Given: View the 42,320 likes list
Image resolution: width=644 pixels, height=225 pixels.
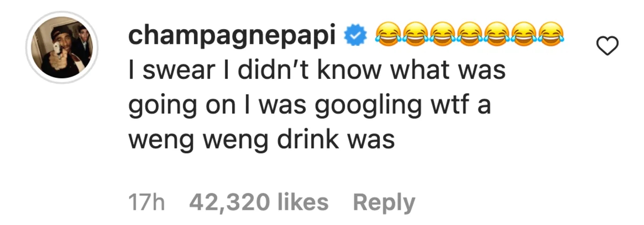Looking at the screenshot, I should 259,203.
